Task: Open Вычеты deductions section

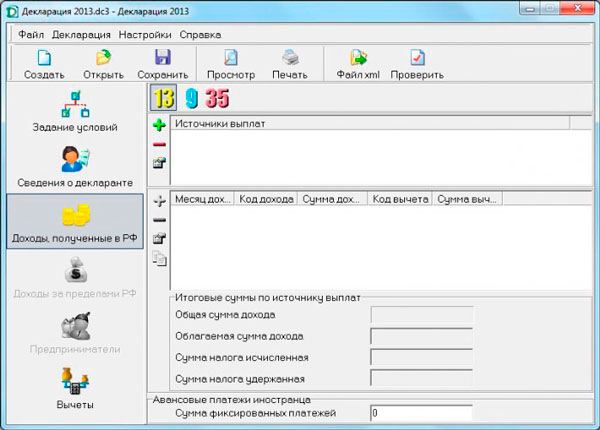Action: tap(75, 388)
